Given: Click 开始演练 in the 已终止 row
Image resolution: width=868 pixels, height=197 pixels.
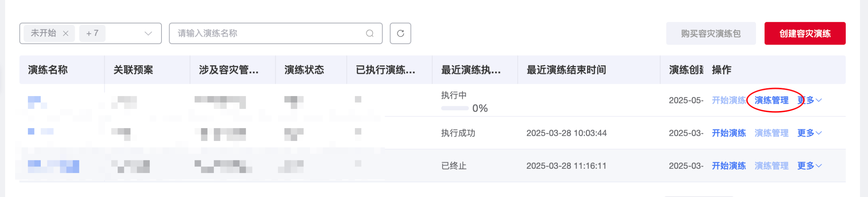Looking at the screenshot, I should pos(729,166).
